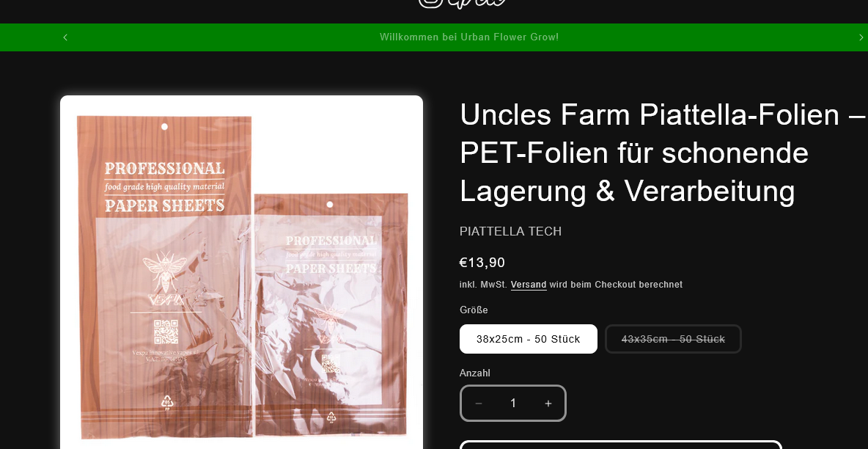Advance to the next announcement with right chevron
This screenshot has width=868, height=449.
pos(861,37)
